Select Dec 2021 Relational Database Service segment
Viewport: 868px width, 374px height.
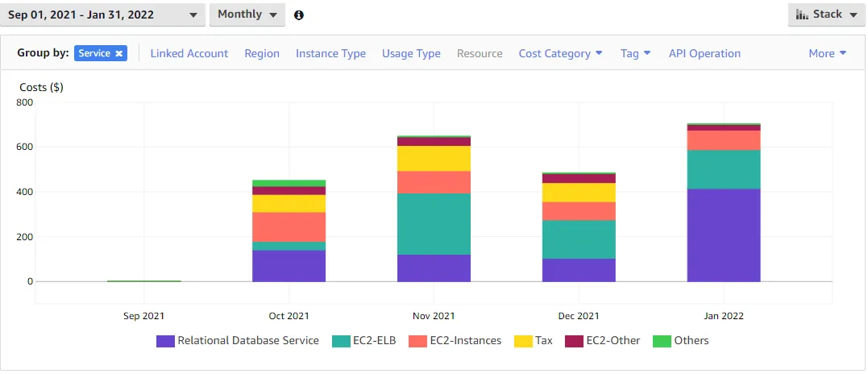[579, 270]
